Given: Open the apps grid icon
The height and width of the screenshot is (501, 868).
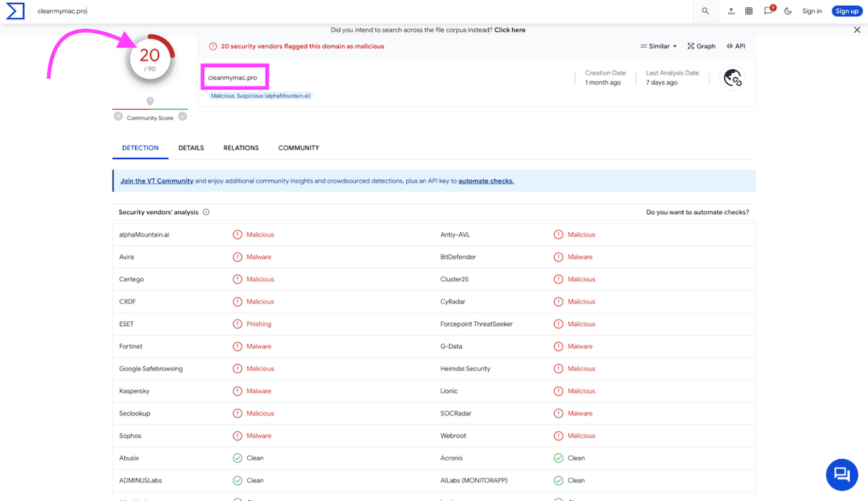Looking at the screenshot, I should pyautogui.click(x=749, y=11).
